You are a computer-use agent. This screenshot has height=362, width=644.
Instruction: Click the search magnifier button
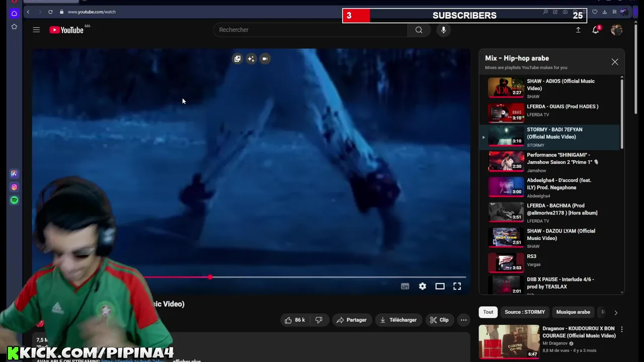[419, 30]
